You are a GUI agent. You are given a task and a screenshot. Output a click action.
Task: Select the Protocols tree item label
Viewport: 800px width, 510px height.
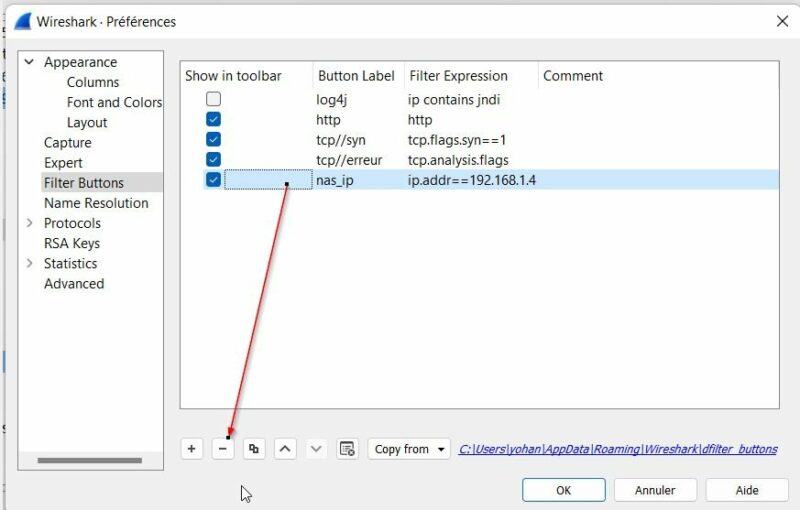pos(72,223)
